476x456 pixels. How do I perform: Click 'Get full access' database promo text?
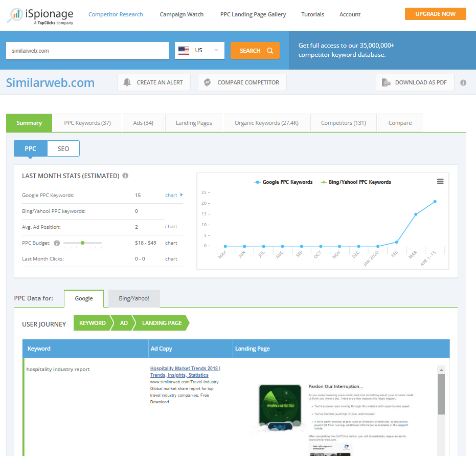(346, 50)
